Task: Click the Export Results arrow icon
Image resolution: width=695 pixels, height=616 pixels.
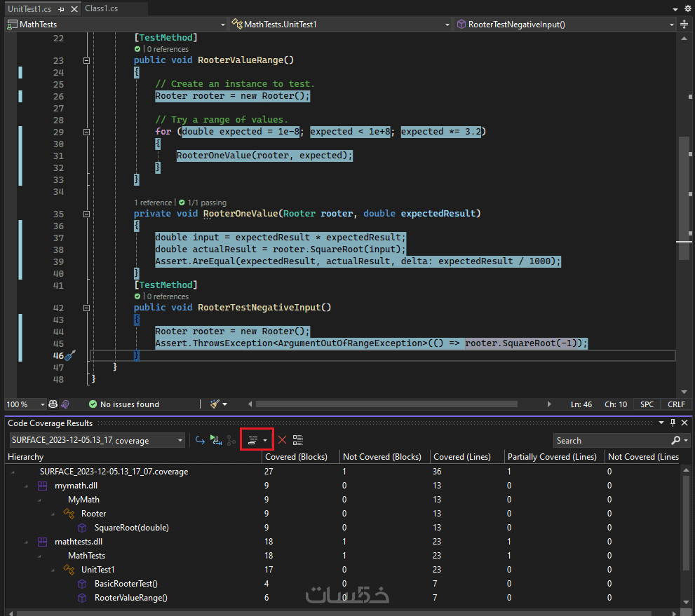Action: pos(200,440)
